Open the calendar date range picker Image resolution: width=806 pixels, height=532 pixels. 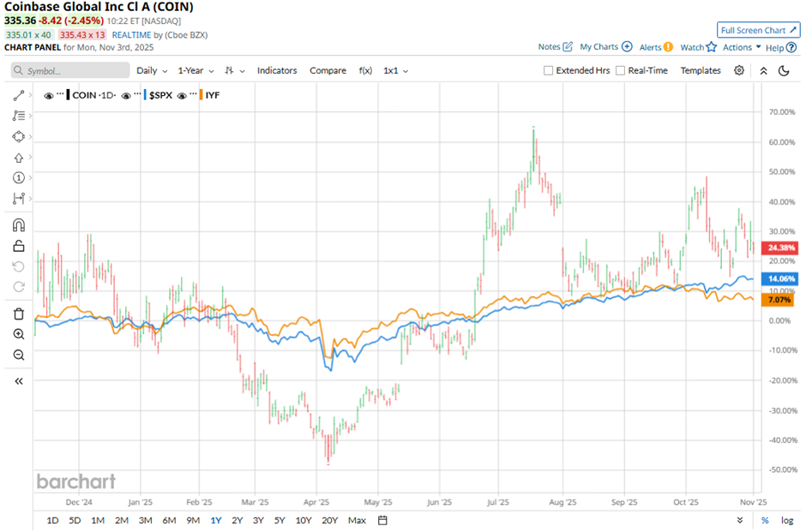coord(382,520)
